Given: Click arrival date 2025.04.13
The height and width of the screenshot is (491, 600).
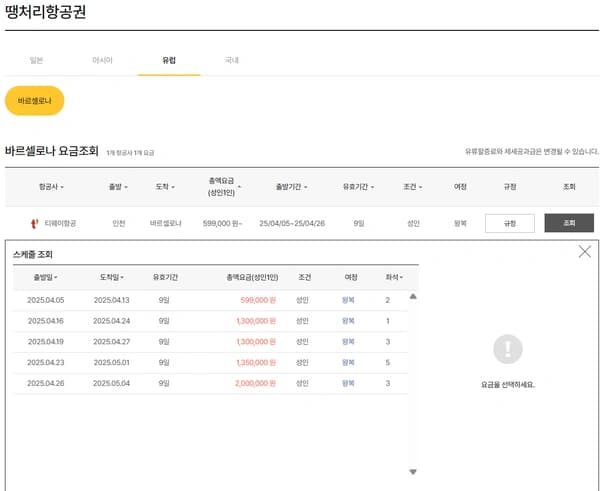Looking at the screenshot, I should click(112, 300).
